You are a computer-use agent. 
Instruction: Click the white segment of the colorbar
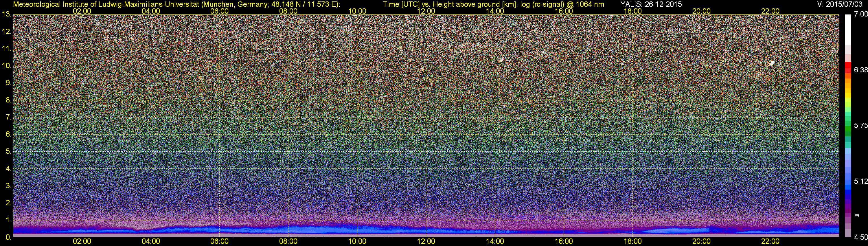[848, 30]
